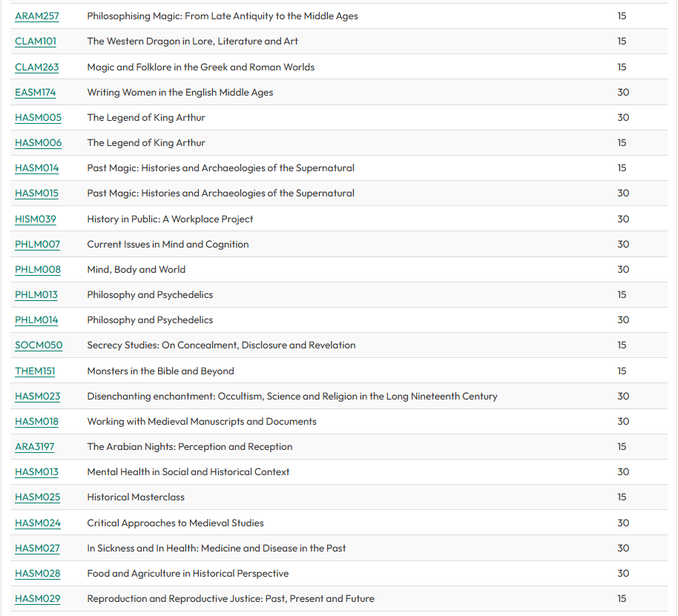The height and width of the screenshot is (616, 678).
Task: Open HASM018 Medieval Manuscripts link
Action: (37, 422)
